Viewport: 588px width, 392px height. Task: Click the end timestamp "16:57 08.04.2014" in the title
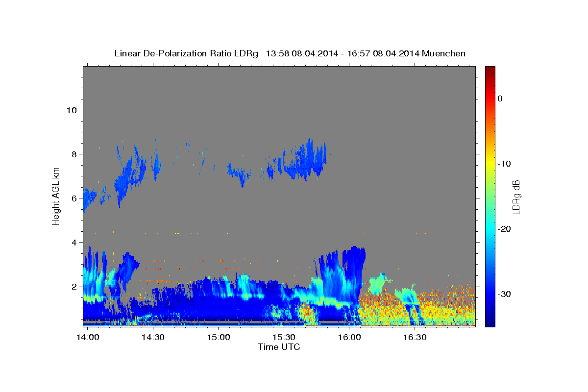point(383,53)
